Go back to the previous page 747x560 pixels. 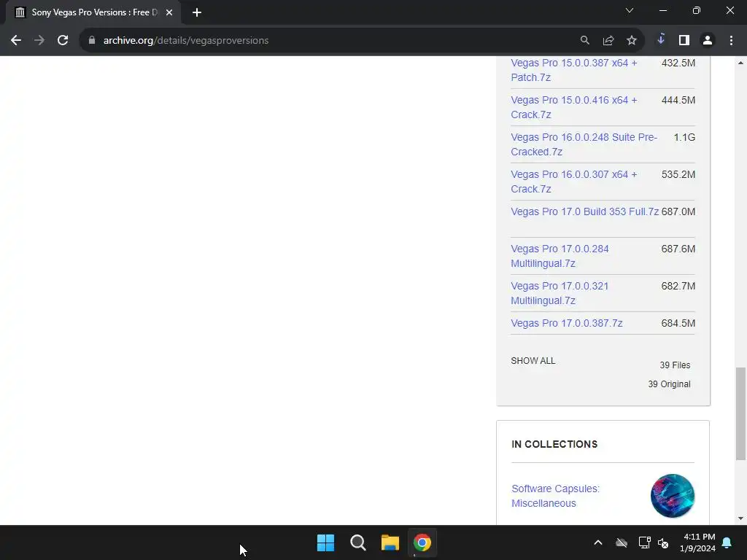(16, 41)
